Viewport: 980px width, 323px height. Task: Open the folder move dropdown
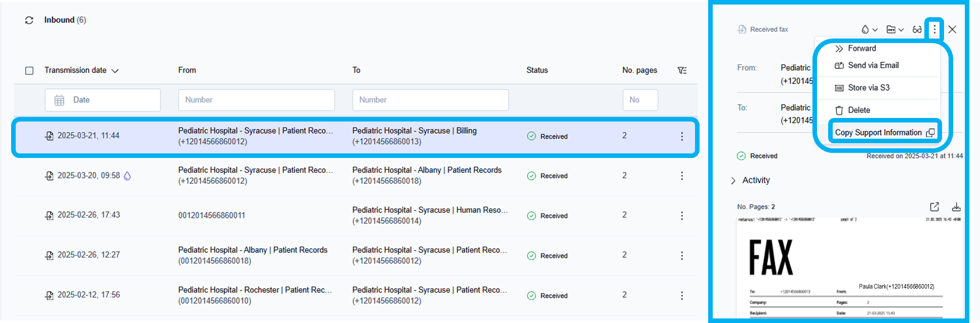coord(894,29)
